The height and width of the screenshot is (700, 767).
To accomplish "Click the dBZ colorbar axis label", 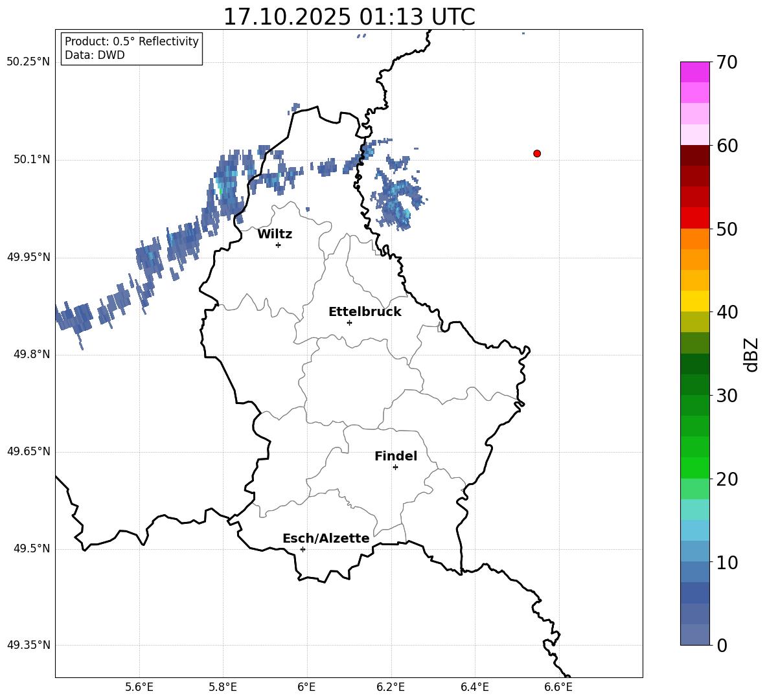I will [x=751, y=354].
